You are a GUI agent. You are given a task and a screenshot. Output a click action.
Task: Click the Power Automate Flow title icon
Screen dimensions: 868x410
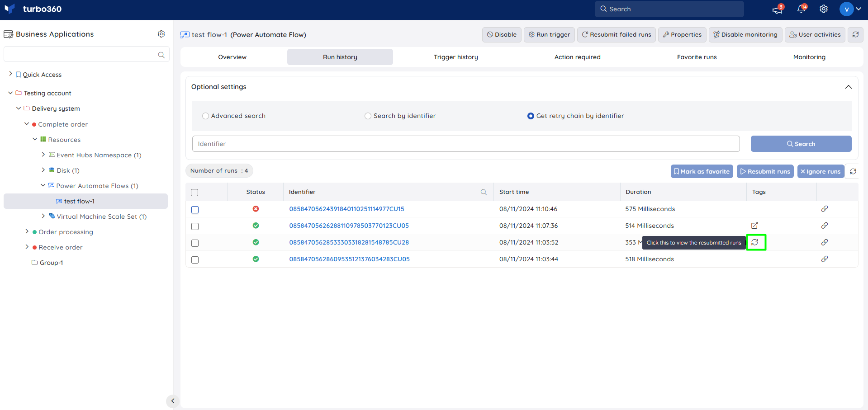185,35
